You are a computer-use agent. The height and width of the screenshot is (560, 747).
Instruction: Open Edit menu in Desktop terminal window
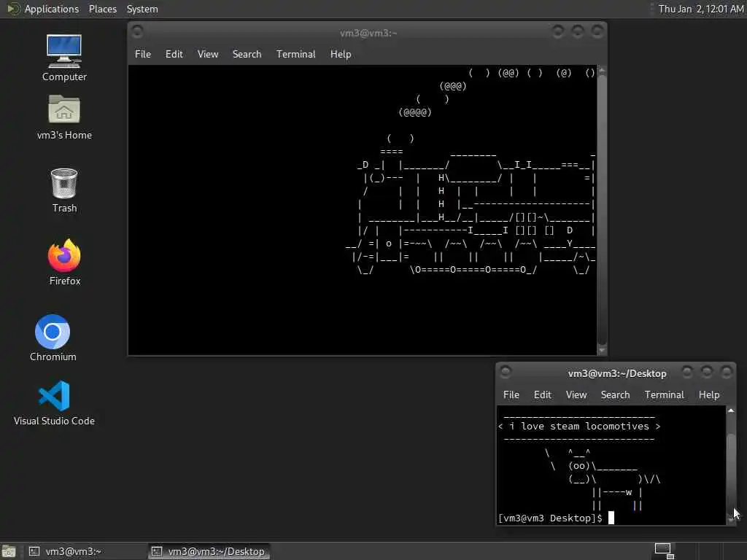(x=542, y=394)
